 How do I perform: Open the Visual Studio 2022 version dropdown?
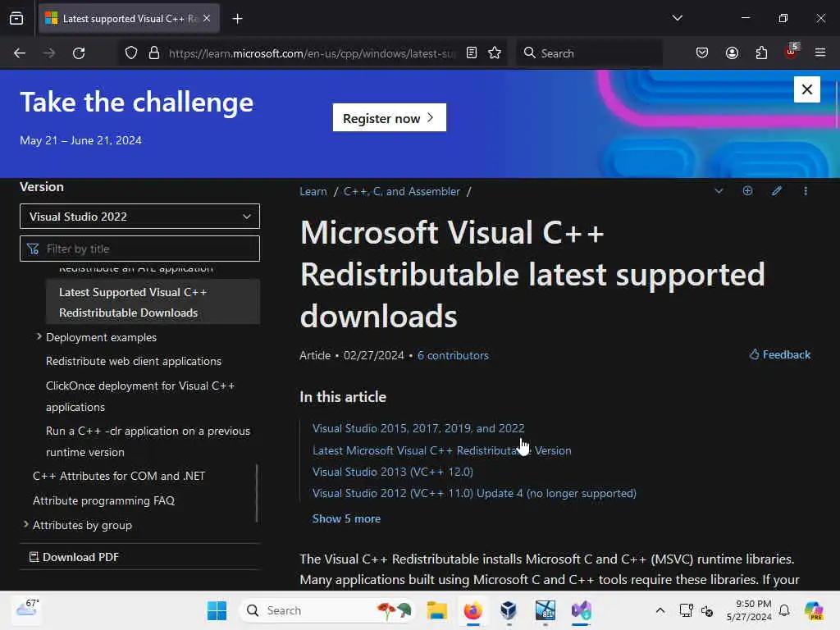coord(139,217)
